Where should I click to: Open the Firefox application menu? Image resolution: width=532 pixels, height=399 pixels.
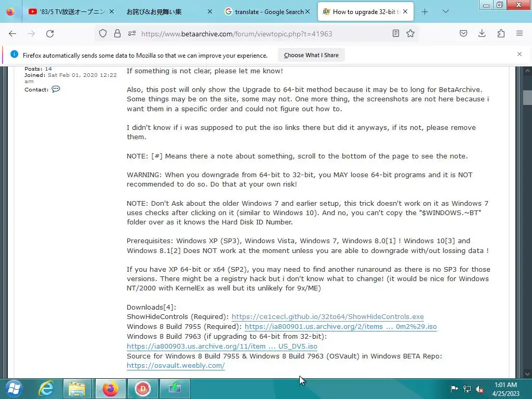pyautogui.click(x=520, y=34)
